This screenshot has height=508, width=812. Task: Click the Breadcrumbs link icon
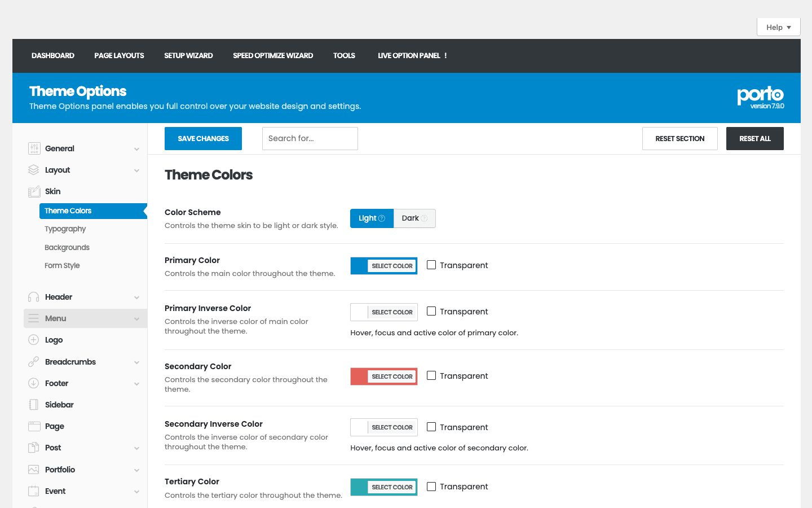(x=34, y=362)
